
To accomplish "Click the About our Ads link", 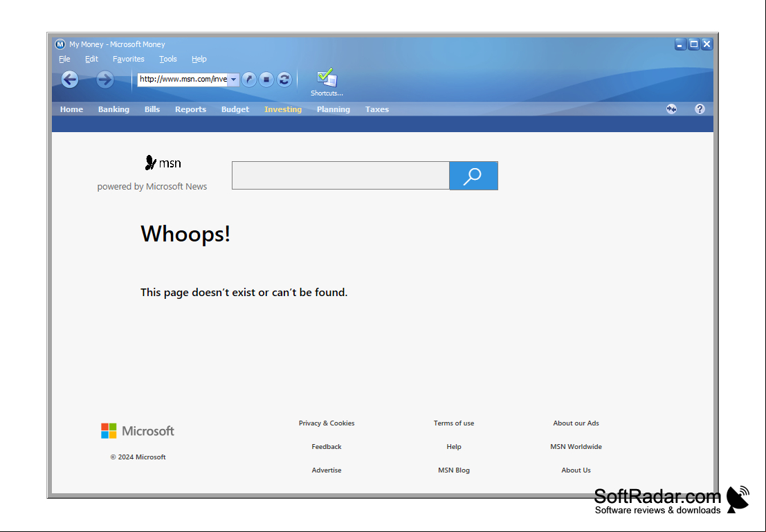I will [x=576, y=423].
